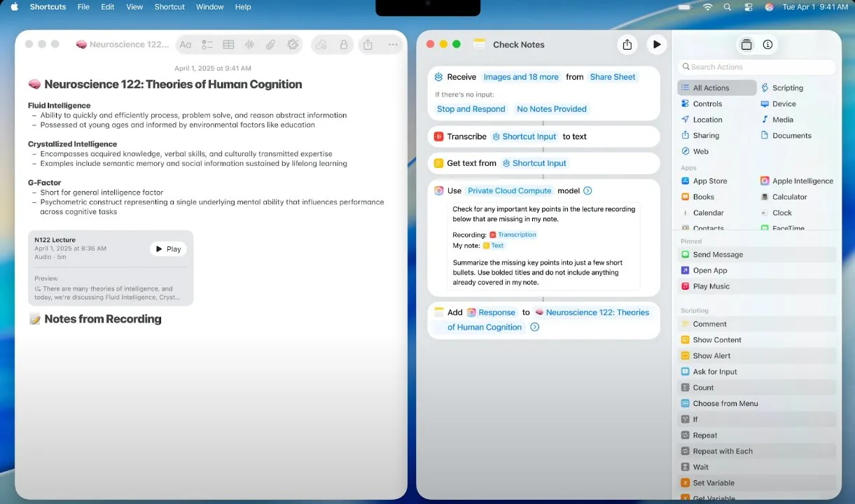Open the Shortcut menu in menu bar
The width and height of the screenshot is (855, 504).
[169, 7]
